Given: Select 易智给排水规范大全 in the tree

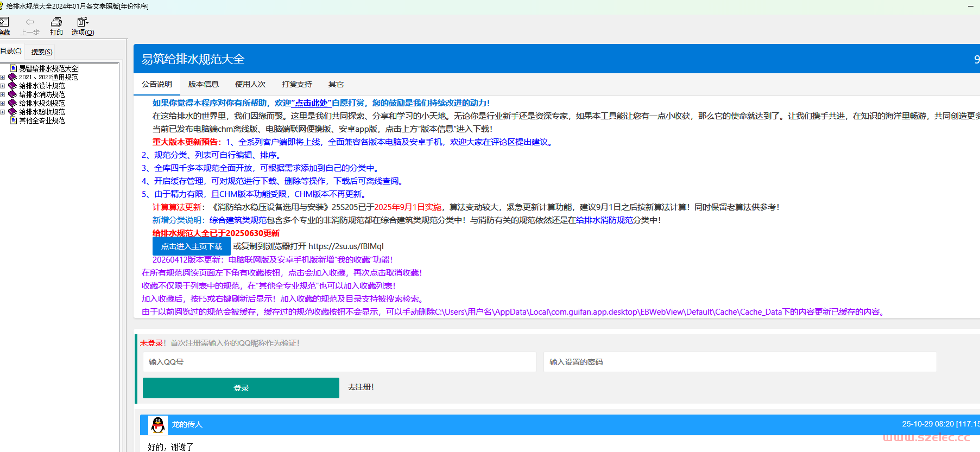Looking at the screenshot, I should [x=49, y=68].
